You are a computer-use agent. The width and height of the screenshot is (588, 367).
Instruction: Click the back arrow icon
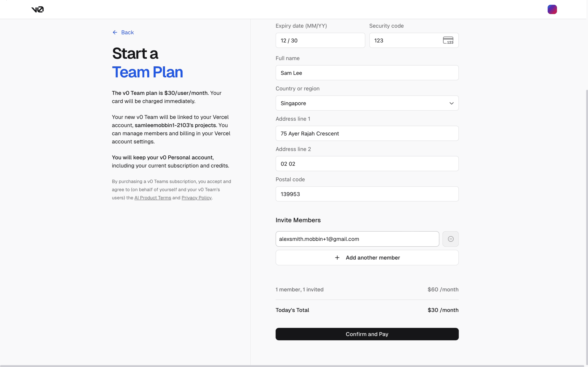point(115,32)
